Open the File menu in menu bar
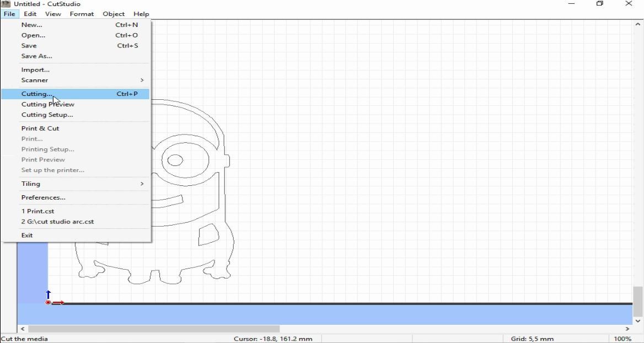 tap(9, 14)
